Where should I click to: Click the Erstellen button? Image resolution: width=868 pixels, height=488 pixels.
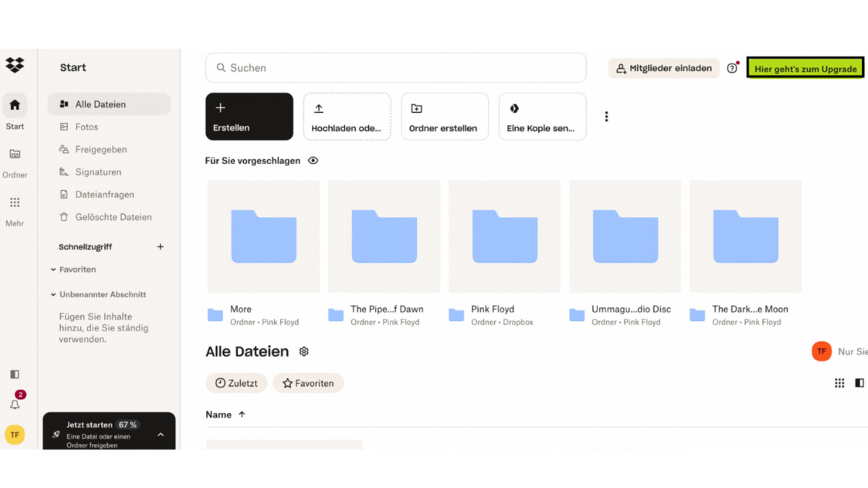coord(250,116)
